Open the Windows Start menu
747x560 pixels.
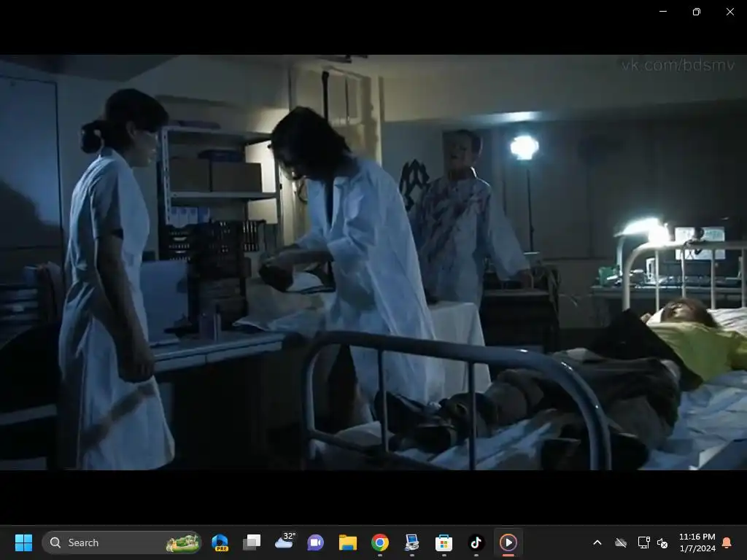(23, 542)
